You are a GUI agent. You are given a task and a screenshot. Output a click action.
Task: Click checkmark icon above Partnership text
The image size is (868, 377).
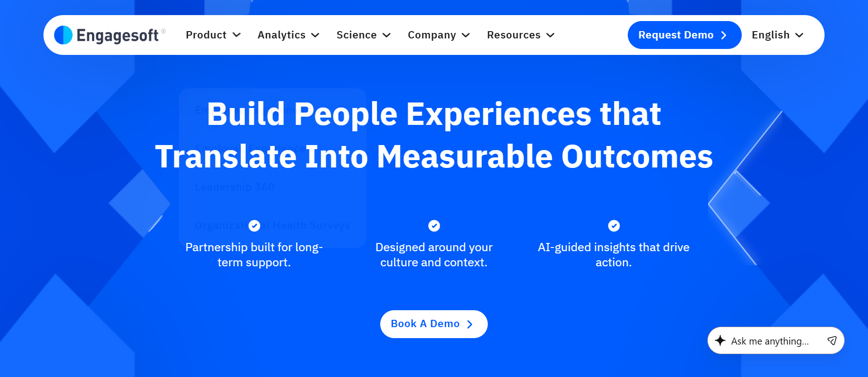pyautogui.click(x=254, y=226)
